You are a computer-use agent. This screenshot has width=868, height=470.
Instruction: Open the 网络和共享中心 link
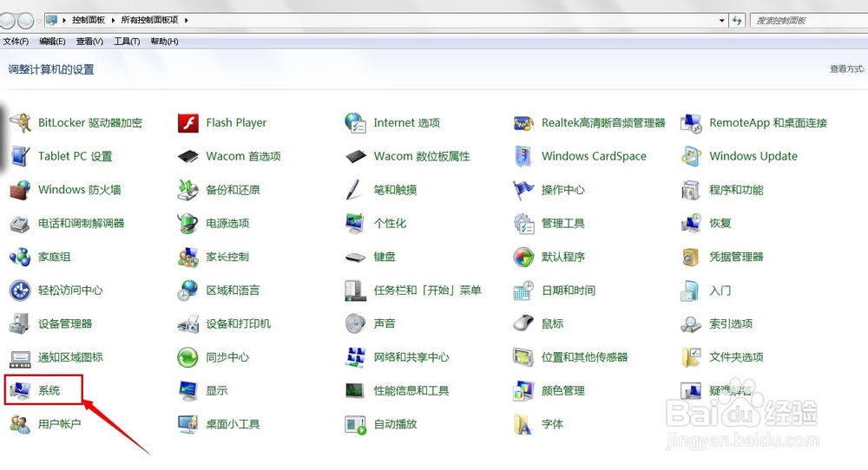[x=411, y=357]
